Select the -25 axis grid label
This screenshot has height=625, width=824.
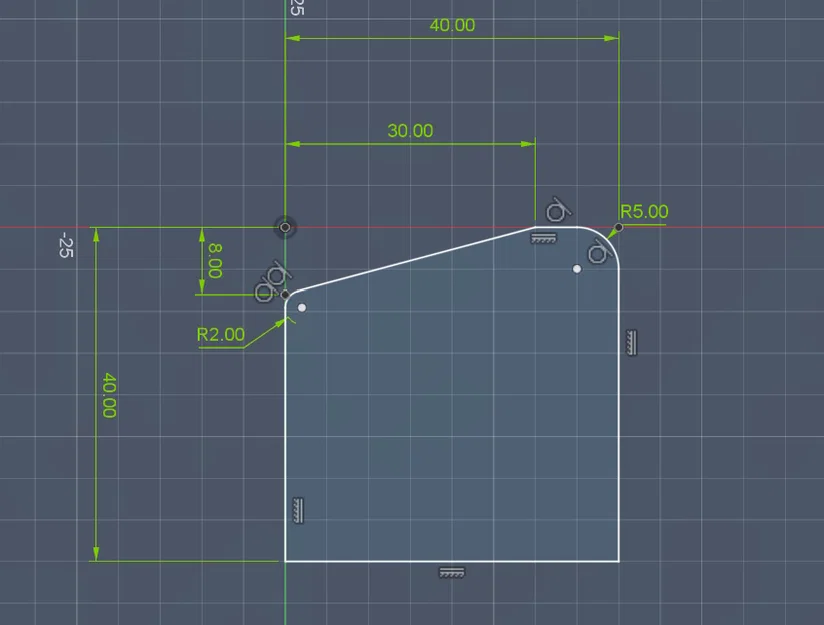click(65, 244)
